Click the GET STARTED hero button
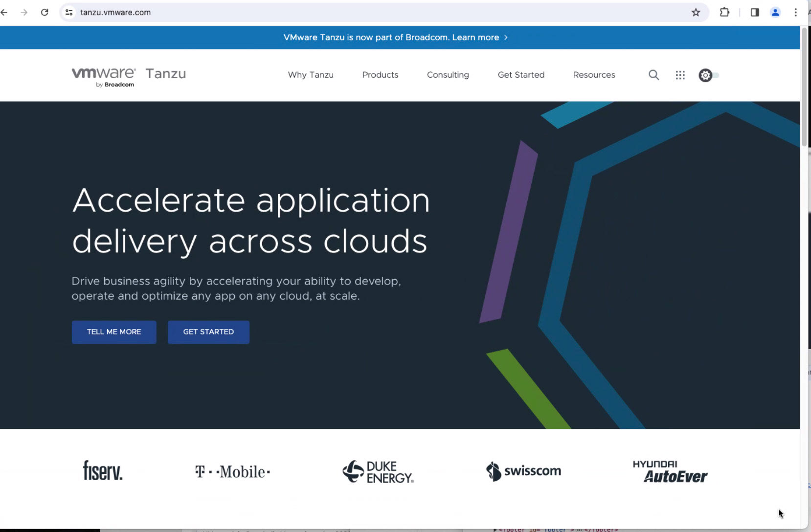The image size is (811, 532). pyautogui.click(x=208, y=332)
